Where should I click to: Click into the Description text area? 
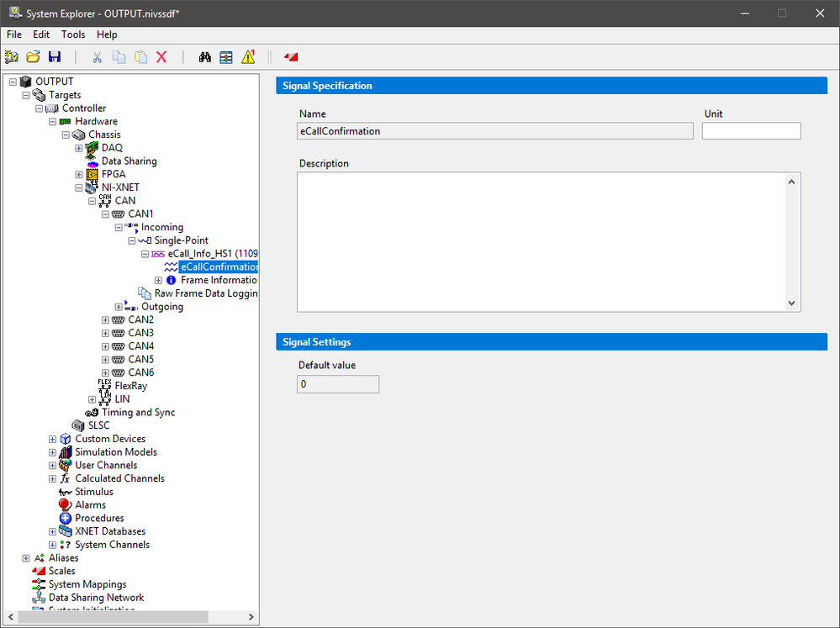tap(543, 241)
